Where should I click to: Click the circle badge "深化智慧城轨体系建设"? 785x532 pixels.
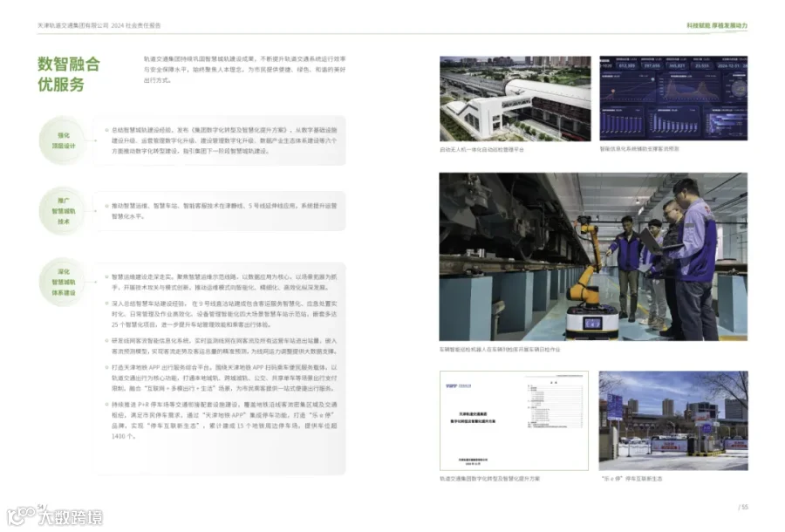[63, 283]
